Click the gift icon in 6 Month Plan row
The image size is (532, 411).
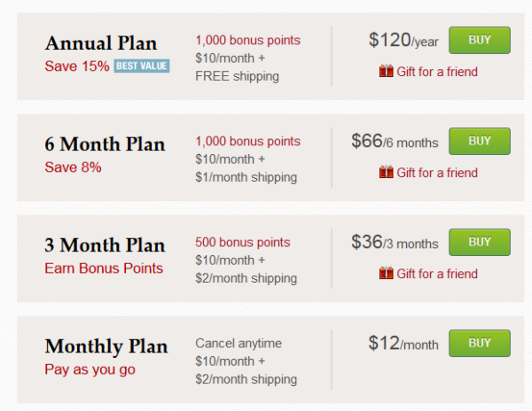tap(386, 172)
